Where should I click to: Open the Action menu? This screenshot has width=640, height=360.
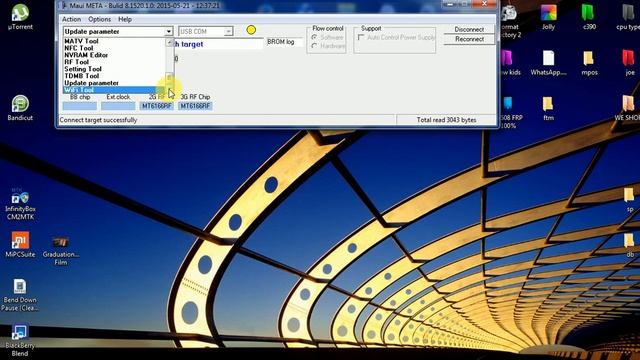[71, 19]
